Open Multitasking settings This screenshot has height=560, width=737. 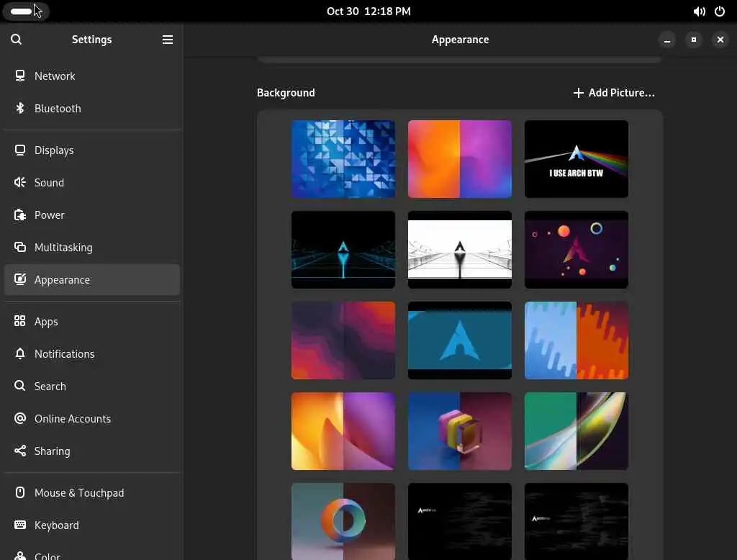tap(92, 248)
